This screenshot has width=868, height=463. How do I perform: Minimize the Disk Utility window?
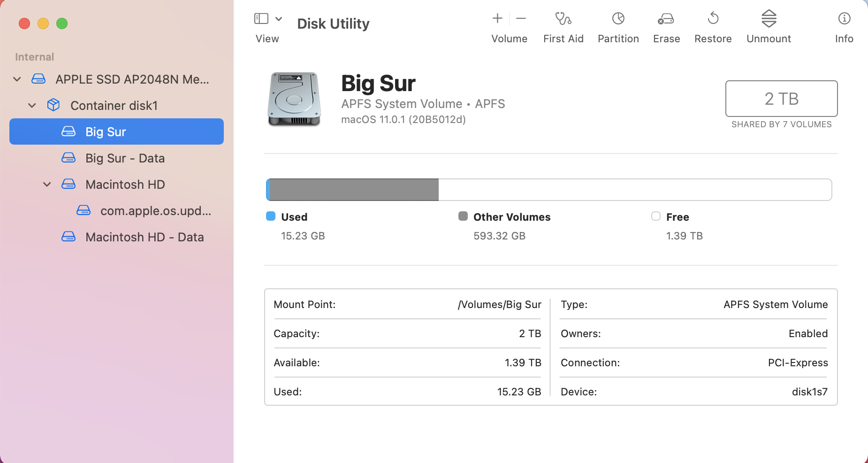coord(43,23)
